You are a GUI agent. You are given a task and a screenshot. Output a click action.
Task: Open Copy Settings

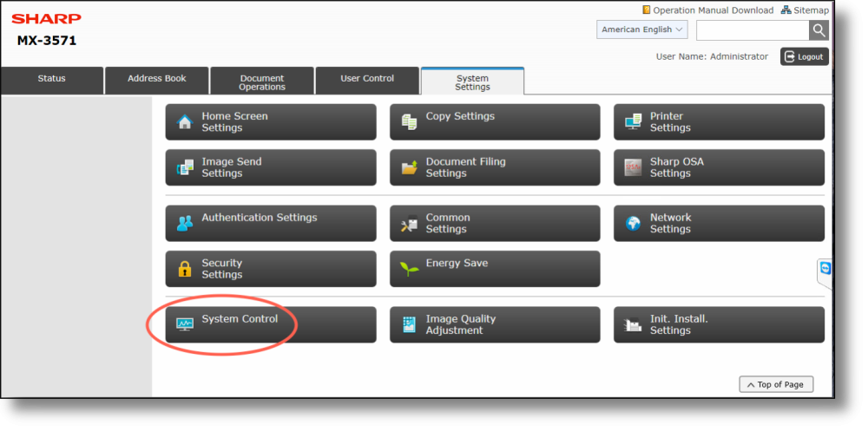495,122
